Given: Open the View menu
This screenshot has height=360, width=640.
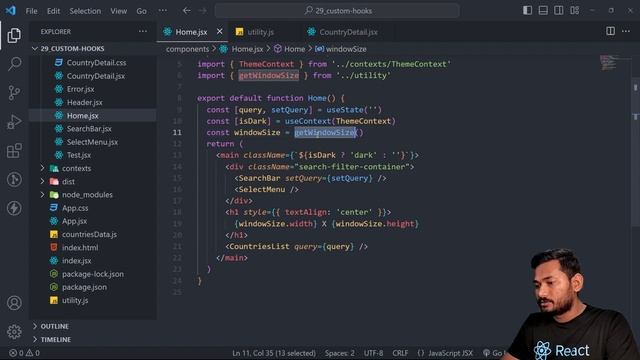Looking at the screenshot, I should click(x=118, y=11).
